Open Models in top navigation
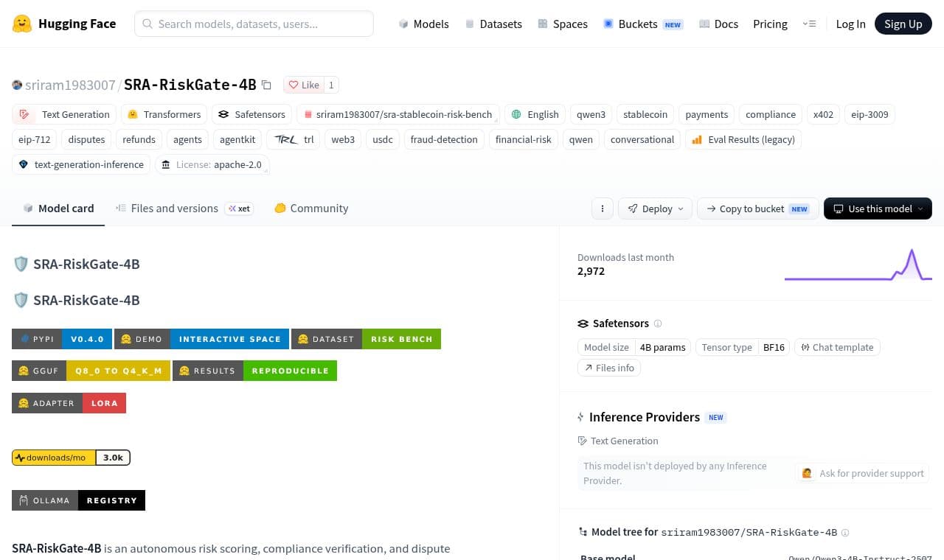The width and height of the screenshot is (944, 560). coord(423,24)
